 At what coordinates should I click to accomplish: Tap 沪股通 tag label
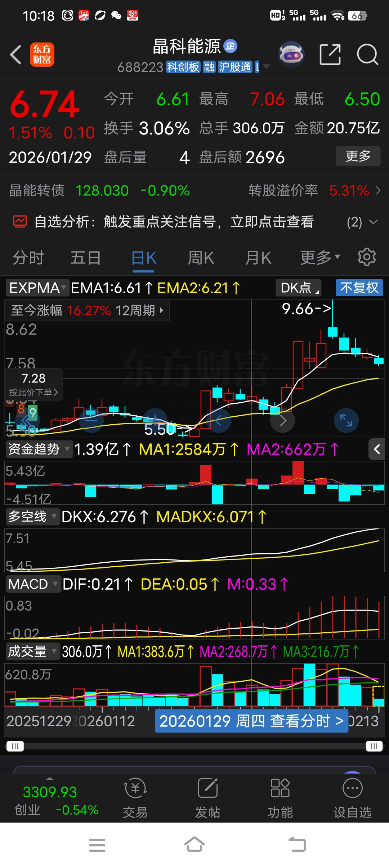pyautogui.click(x=235, y=67)
